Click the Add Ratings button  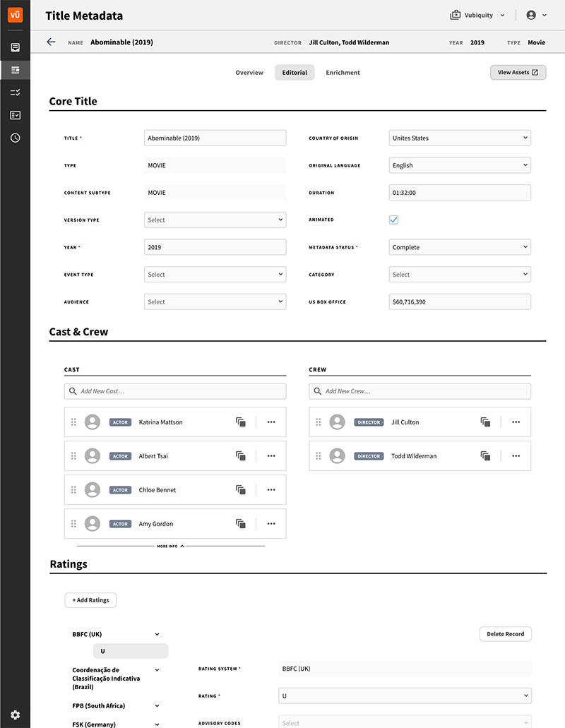(x=90, y=600)
